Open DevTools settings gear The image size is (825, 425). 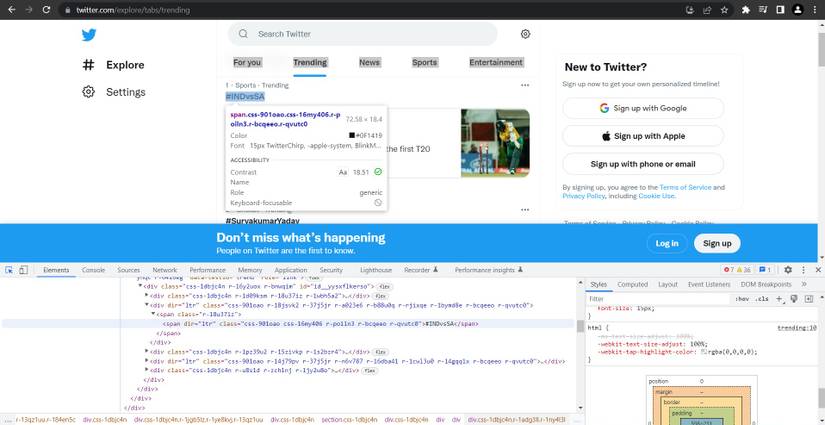[788, 270]
